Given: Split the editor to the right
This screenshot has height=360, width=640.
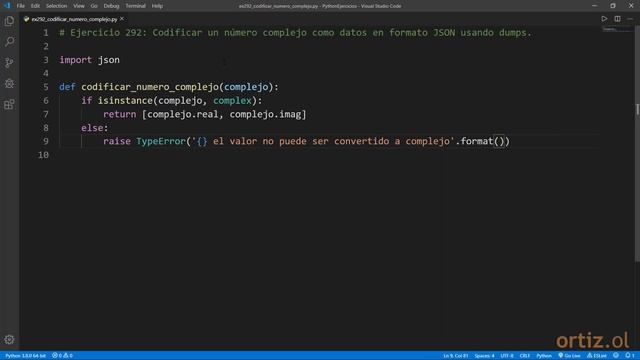Looking at the screenshot, I should [x=618, y=19].
